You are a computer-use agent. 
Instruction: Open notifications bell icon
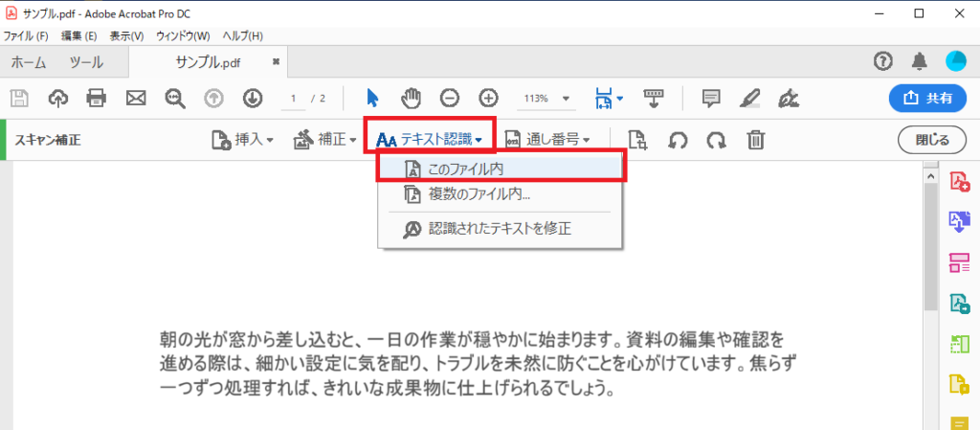[920, 61]
